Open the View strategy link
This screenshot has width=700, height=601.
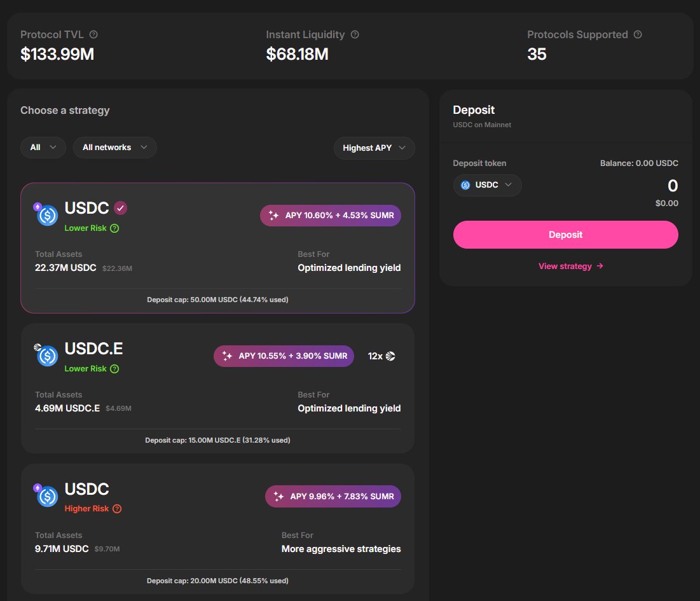point(570,266)
